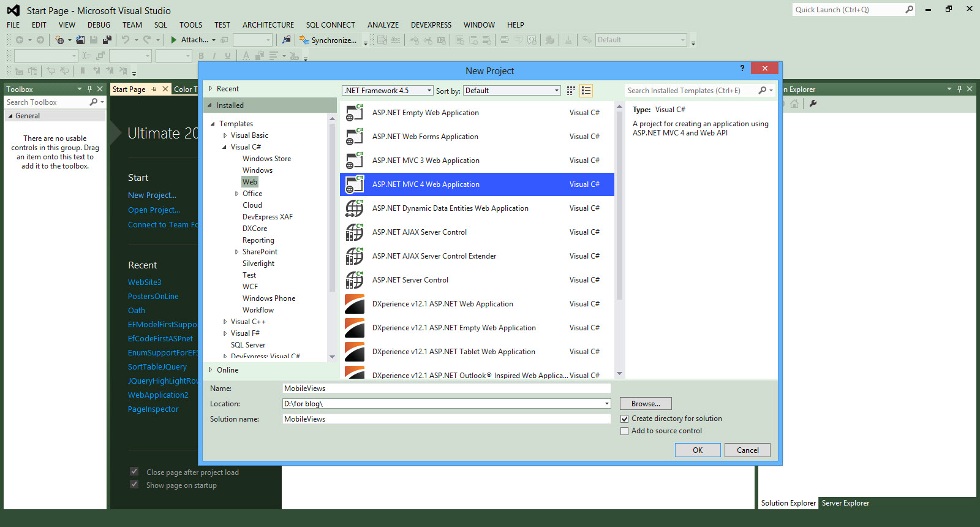Pin the Solution Explorer auto-hide icon
980x527 pixels.
(959, 89)
